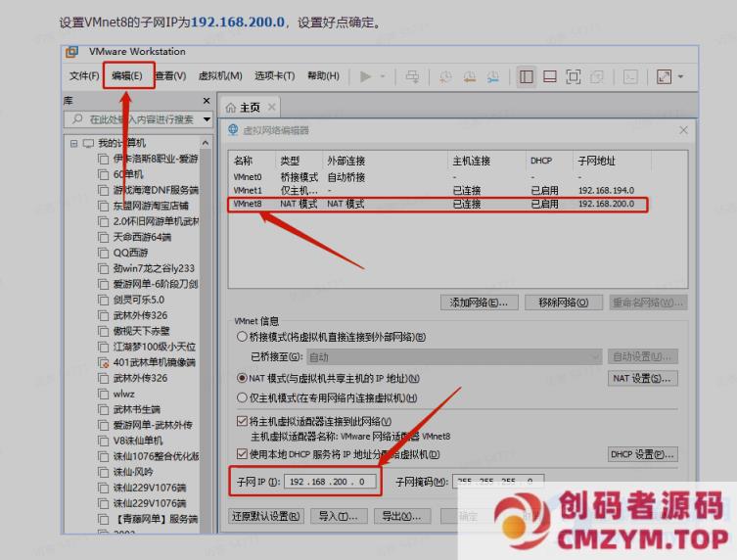Open the 编辑(E) menu

127,75
